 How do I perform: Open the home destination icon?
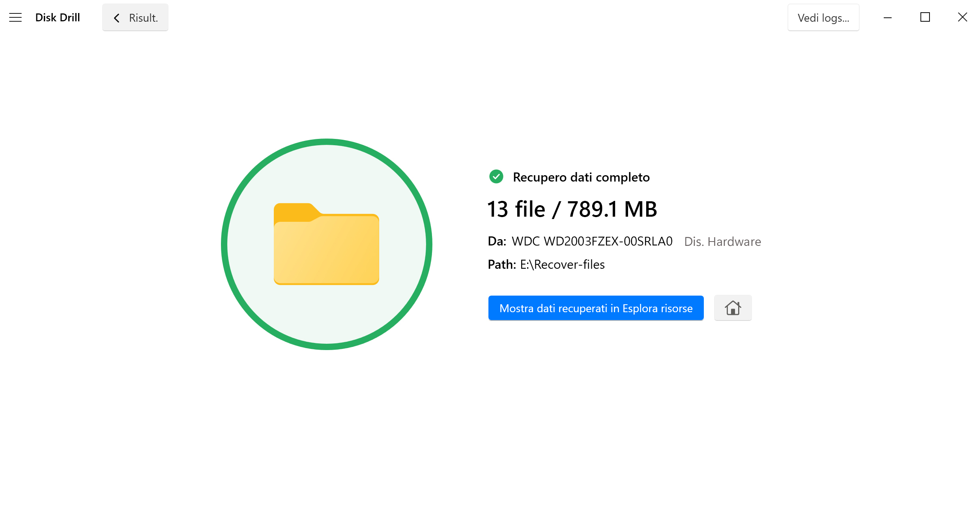click(x=732, y=307)
